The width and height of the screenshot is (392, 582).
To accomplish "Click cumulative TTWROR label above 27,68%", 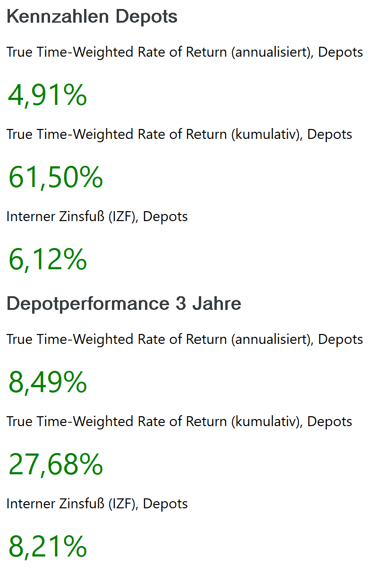I will (179, 422).
